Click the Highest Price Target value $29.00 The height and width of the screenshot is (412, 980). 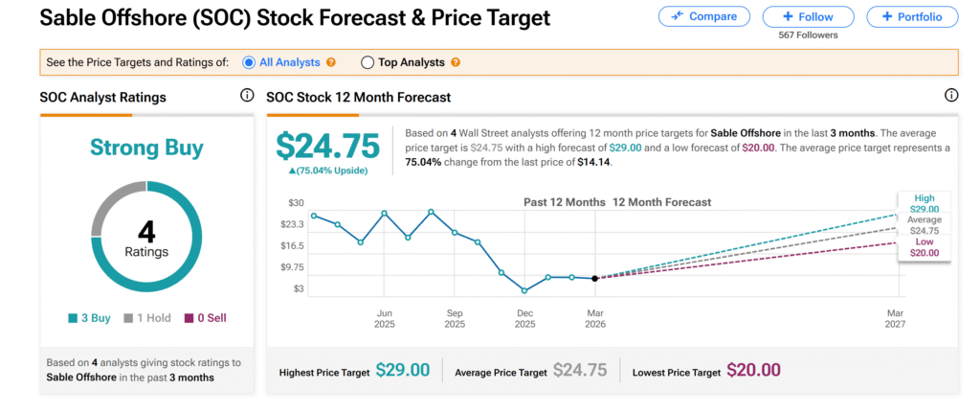pyautogui.click(x=403, y=370)
